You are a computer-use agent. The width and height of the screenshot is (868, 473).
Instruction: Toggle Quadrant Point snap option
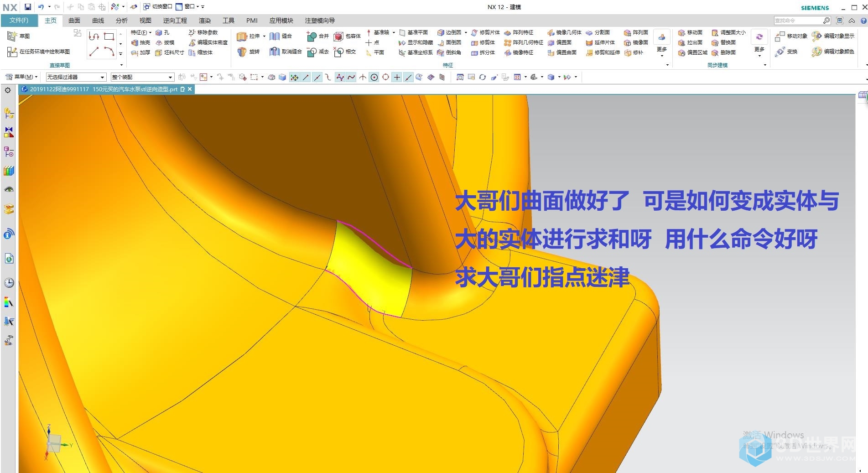[385, 78]
